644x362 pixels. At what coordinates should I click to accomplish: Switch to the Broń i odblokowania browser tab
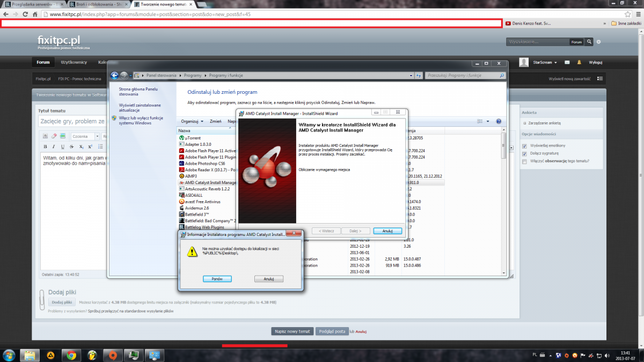pyautogui.click(x=99, y=4)
